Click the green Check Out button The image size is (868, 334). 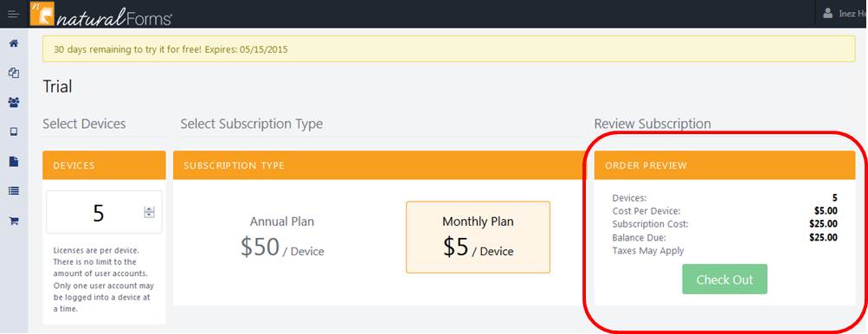[724, 279]
